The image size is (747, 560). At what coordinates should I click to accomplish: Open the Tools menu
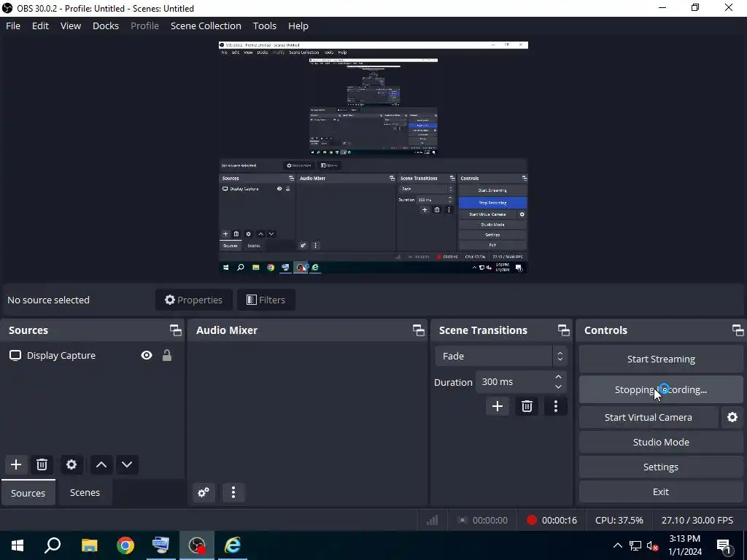pyautogui.click(x=264, y=26)
